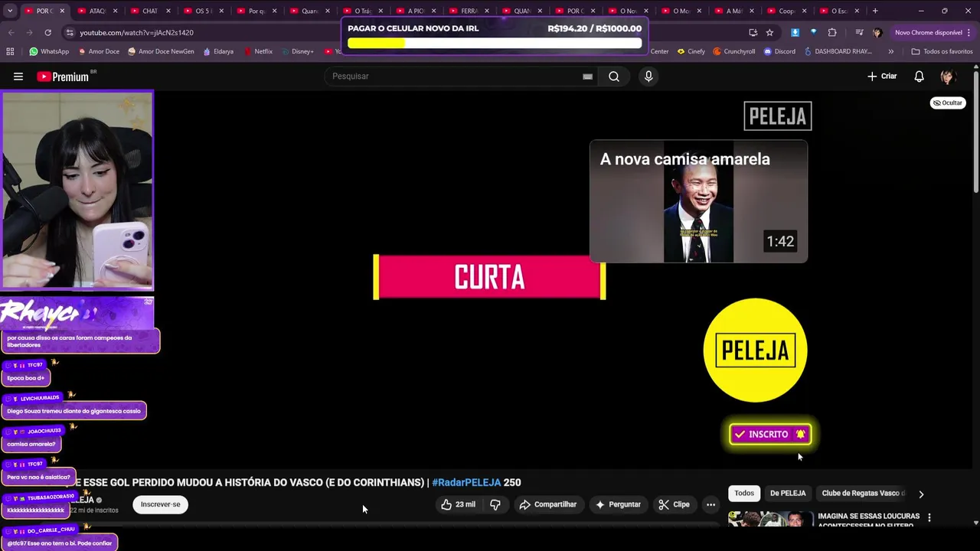Open Chrome profile avatar

[x=877, y=33]
